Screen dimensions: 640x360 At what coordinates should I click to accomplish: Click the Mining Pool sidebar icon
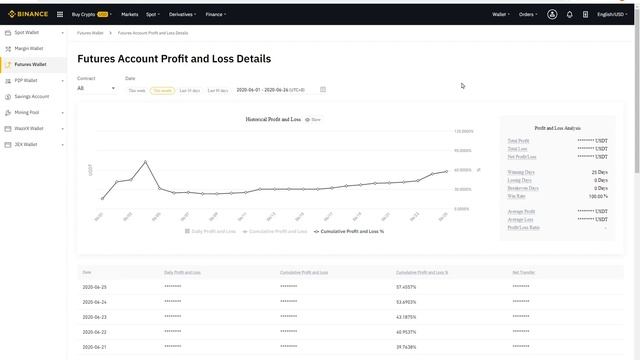8,113
